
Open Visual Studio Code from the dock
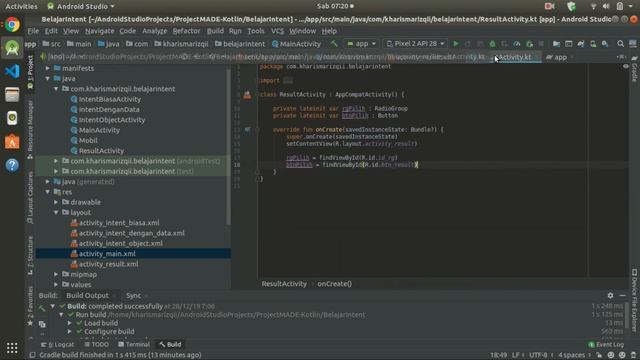[x=12, y=71]
